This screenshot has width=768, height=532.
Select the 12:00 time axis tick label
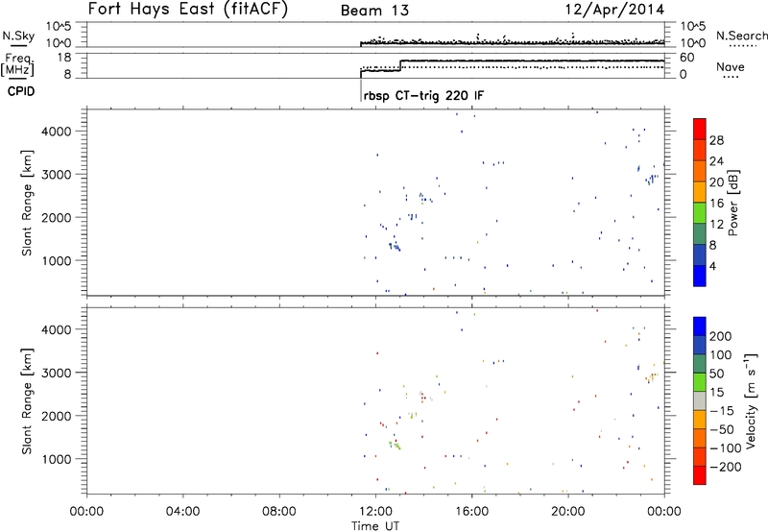click(x=375, y=512)
